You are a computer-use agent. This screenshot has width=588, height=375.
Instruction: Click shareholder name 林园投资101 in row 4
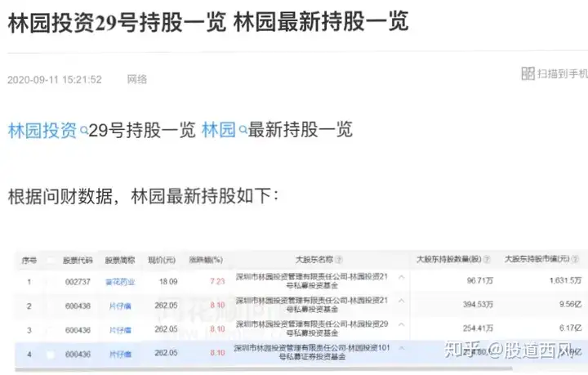[x=312, y=352]
